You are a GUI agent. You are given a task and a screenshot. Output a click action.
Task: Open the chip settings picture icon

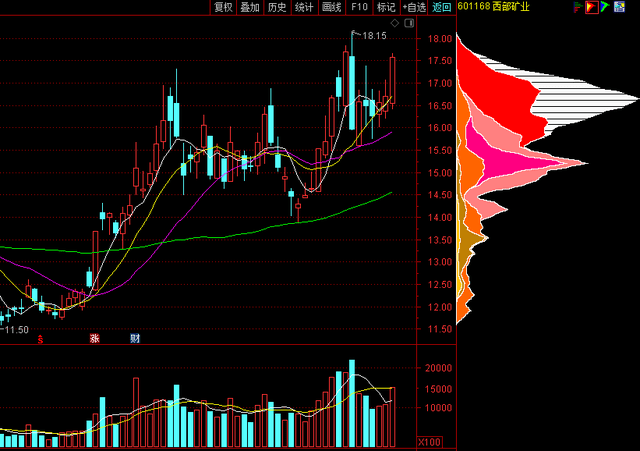[x=619, y=7]
